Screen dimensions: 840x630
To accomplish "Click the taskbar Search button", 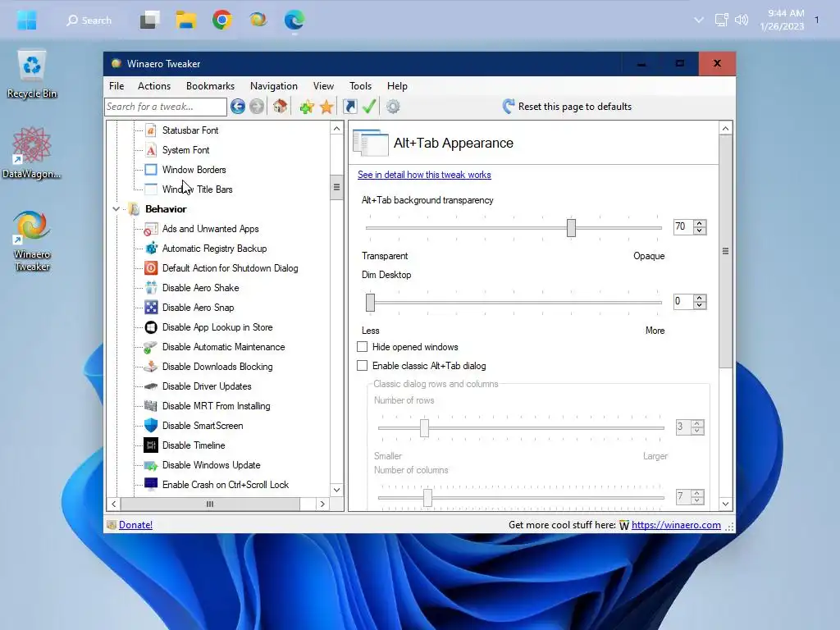I will 89,21.
